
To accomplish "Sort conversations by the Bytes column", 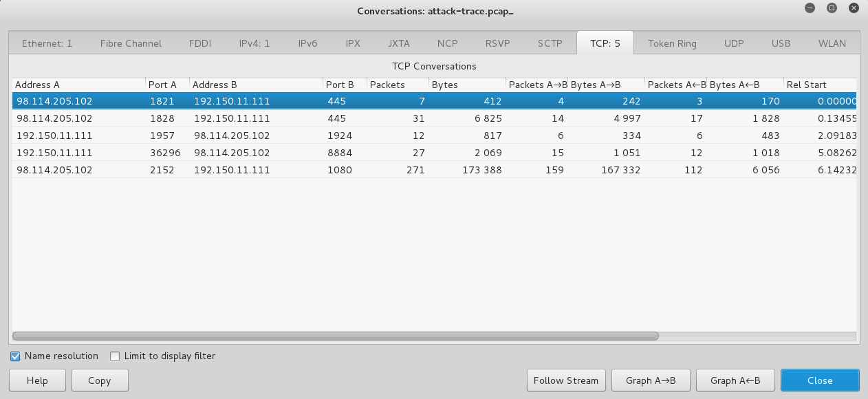I will pos(445,84).
